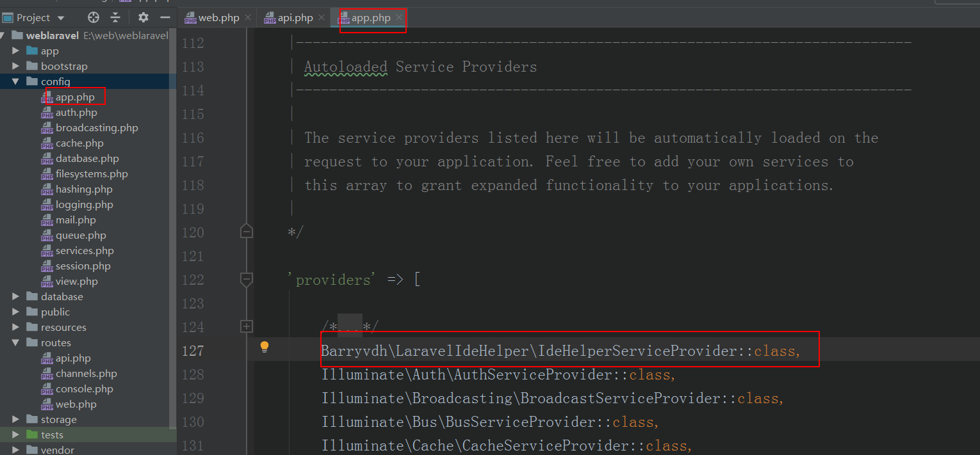980x455 pixels.
Task: Collapse the config folder in tree
Action: click(16, 82)
